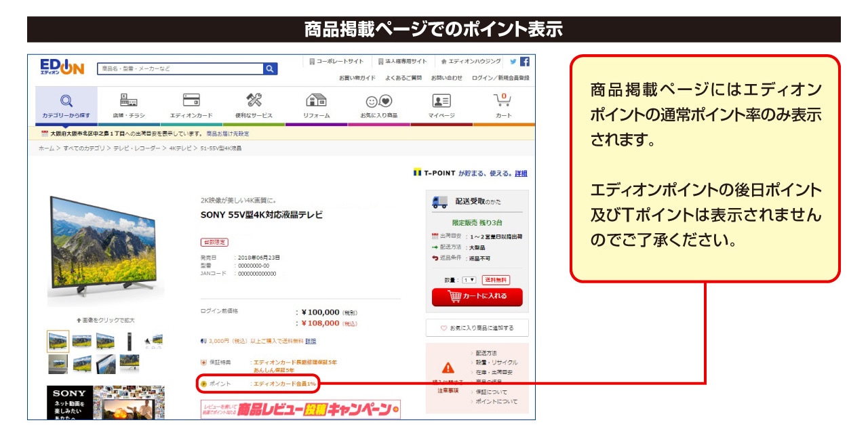Open 店舗・チラシ menu
This screenshot has height=431, width=868.
pos(128,106)
